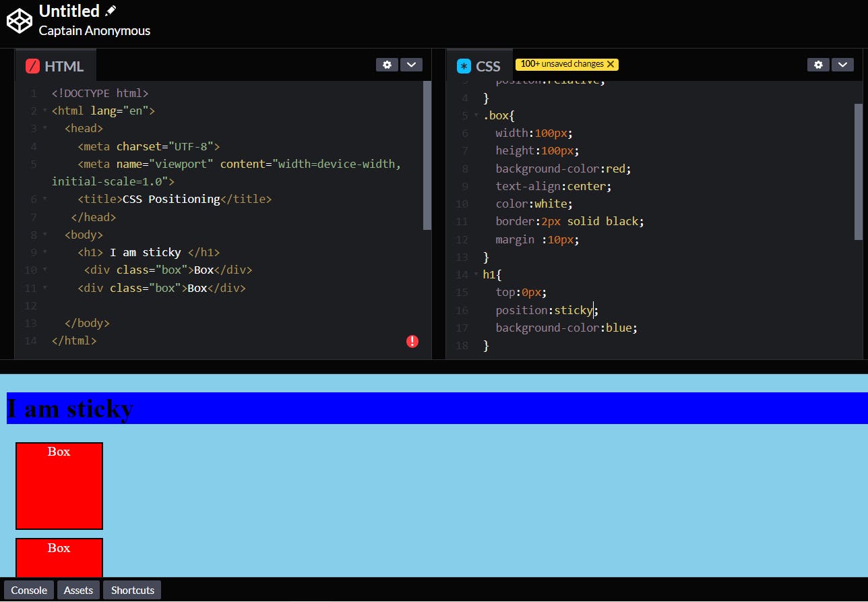868x602 pixels.
Task: Click the Untitled pen title
Action: pos(69,11)
